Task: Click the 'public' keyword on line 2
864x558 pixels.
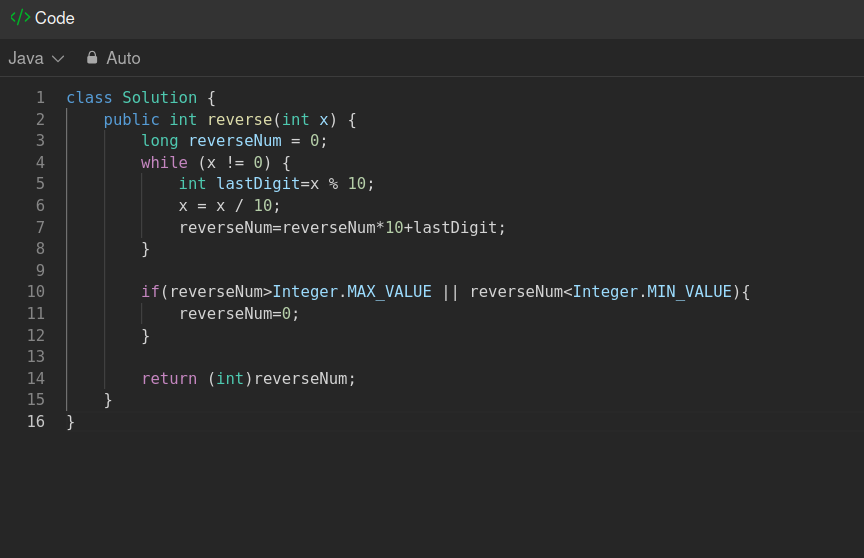Action: point(131,120)
